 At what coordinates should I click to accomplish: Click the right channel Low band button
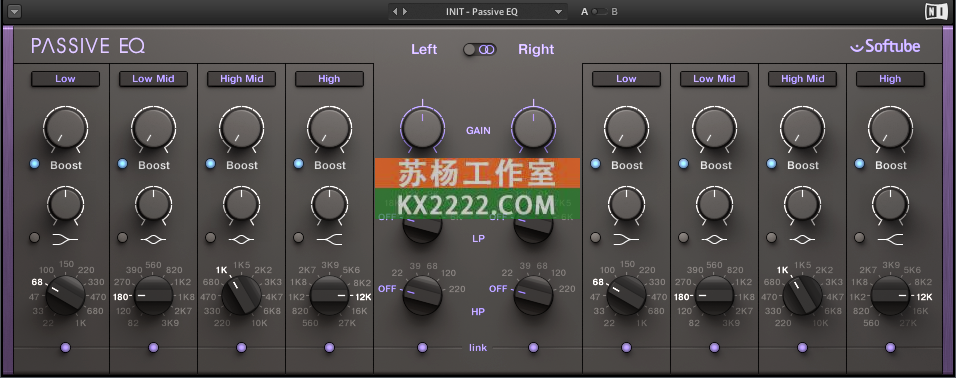coord(626,79)
